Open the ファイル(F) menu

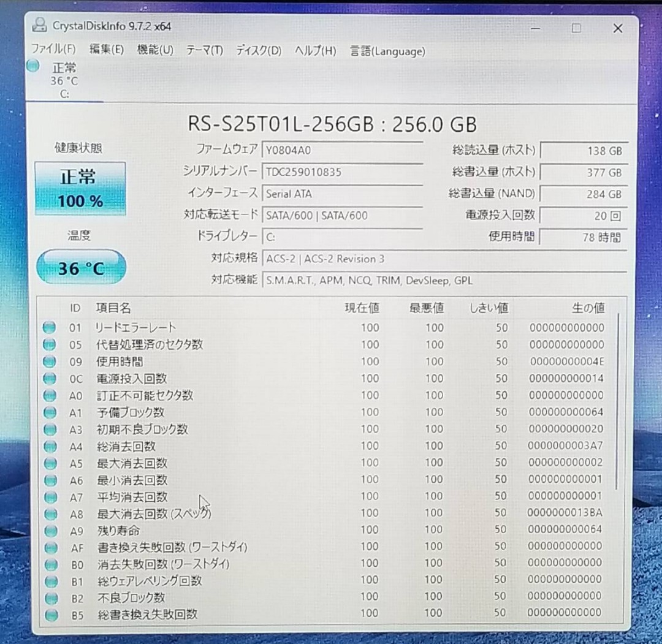[x=53, y=50]
